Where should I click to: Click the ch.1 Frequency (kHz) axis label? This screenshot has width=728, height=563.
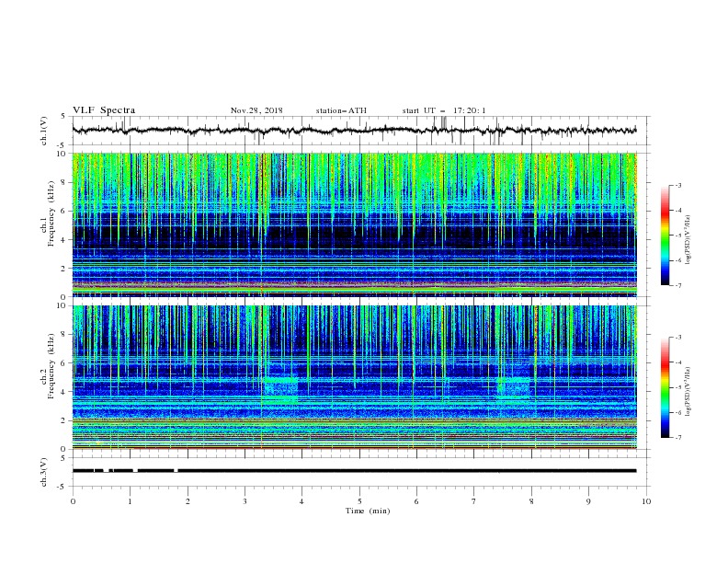(x=47, y=213)
